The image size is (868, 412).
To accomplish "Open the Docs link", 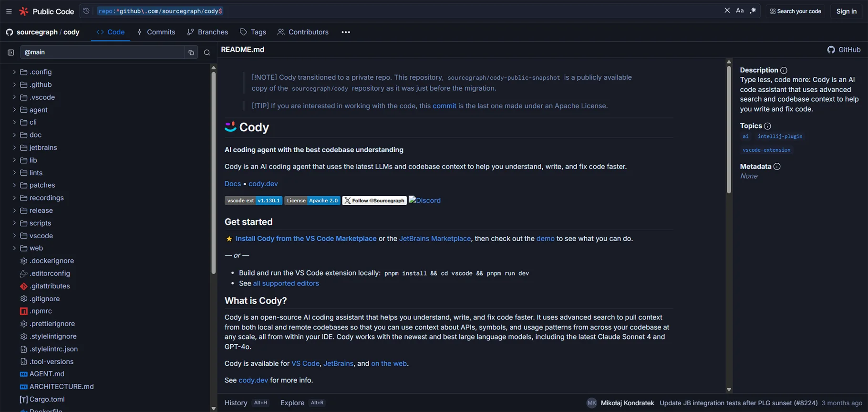I will tap(233, 184).
